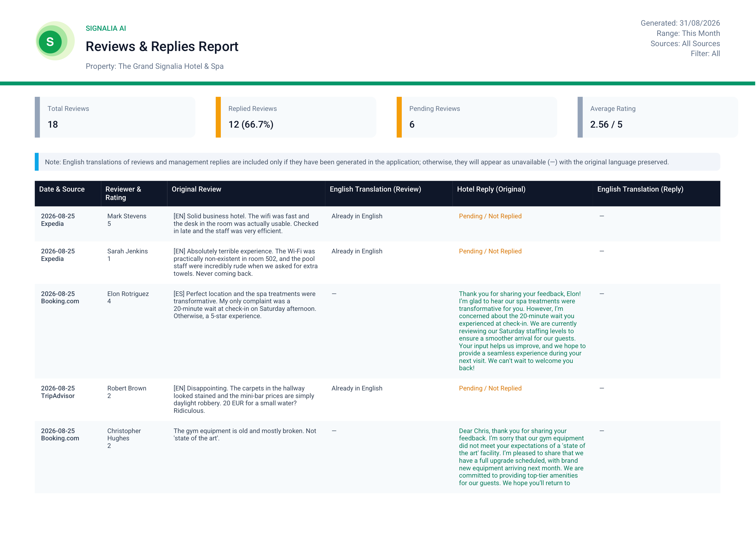
Task: Click the English Translation (Review) column header
Action: click(389, 193)
